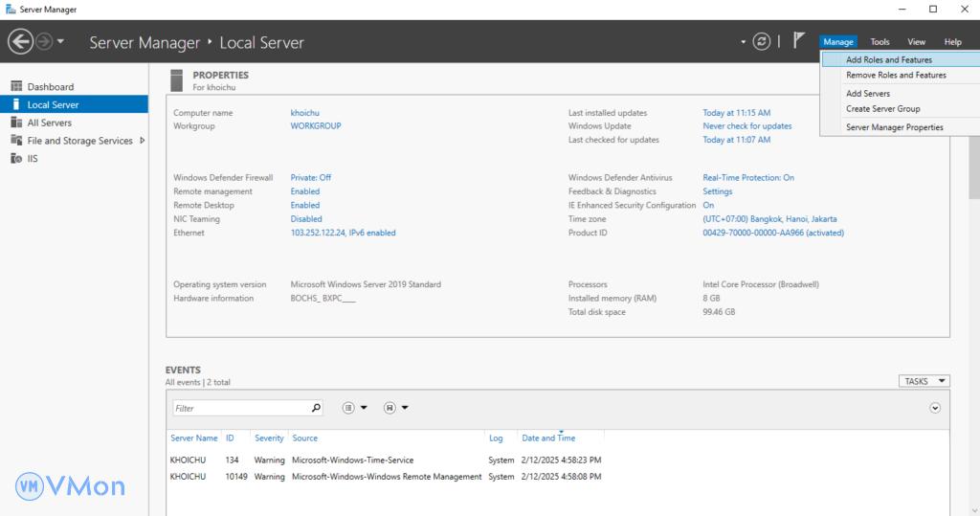Open IIS in the left sidebar

(33, 159)
